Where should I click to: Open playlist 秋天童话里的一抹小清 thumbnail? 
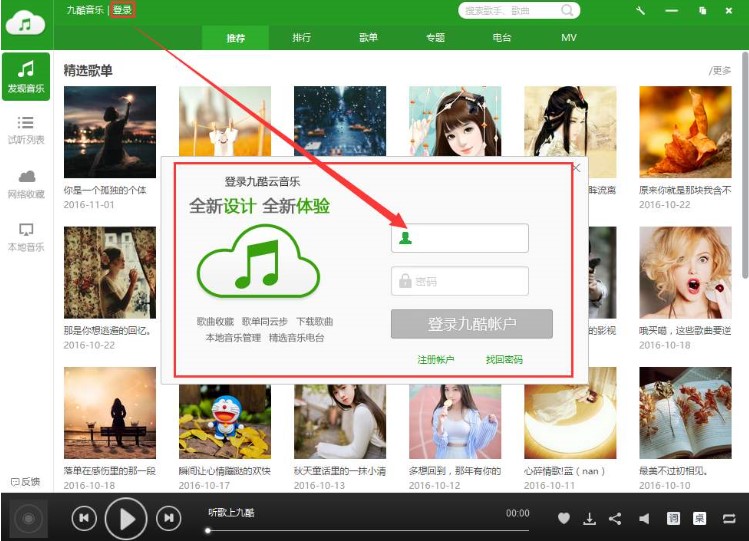pos(340,422)
